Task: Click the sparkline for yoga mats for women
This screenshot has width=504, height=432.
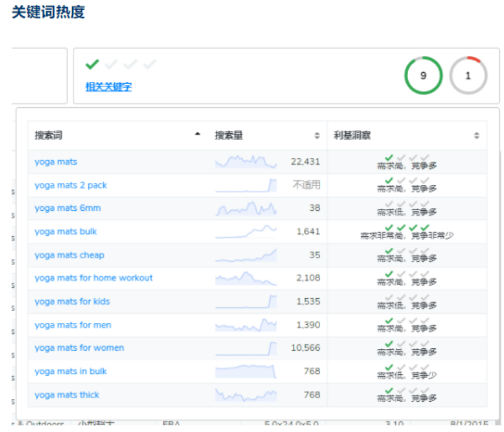Action: [x=246, y=348]
